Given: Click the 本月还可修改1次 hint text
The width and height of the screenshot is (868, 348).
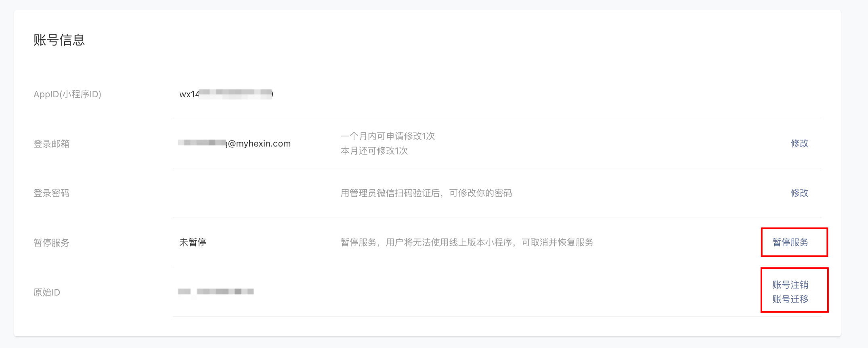Looking at the screenshot, I should 374,151.
